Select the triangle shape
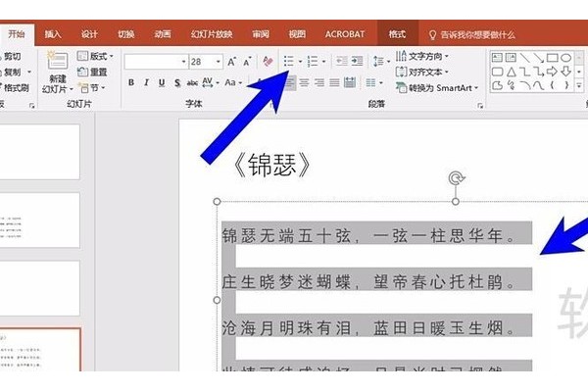The height and width of the screenshot is (392, 588). tap(511, 72)
